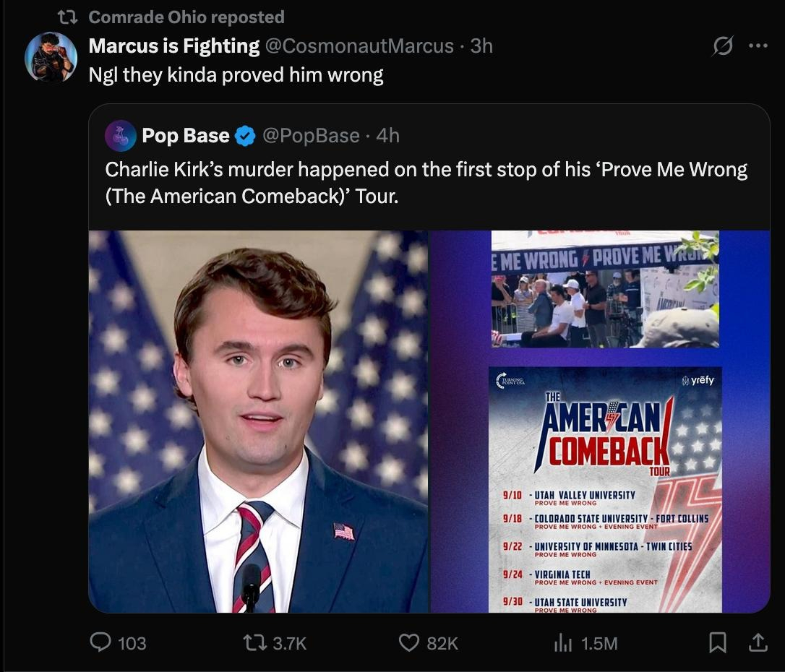Viewport: 785px width, 672px height.
Task: Click the @CosmonautMarcus handle
Action: click(359, 46)
